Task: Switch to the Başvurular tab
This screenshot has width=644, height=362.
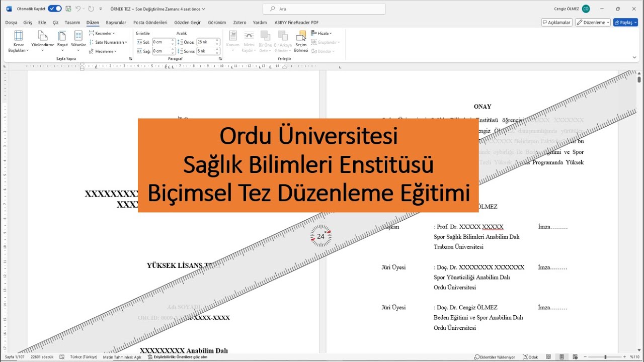Action: 116,23
